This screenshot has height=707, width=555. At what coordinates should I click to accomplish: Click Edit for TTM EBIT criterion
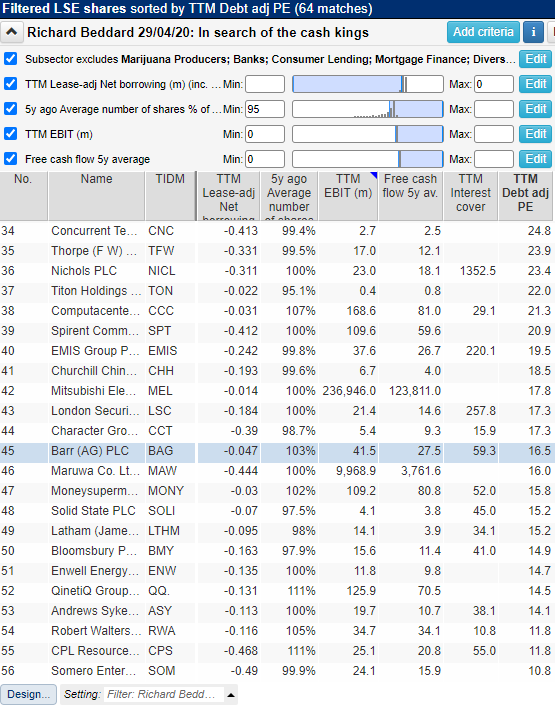click(x=535, y=134)
